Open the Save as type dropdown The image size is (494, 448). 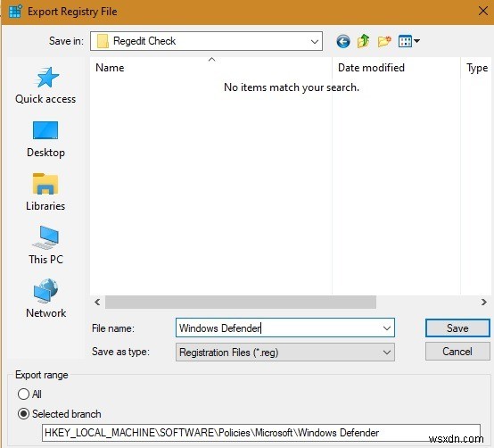(x=387, y=353)
